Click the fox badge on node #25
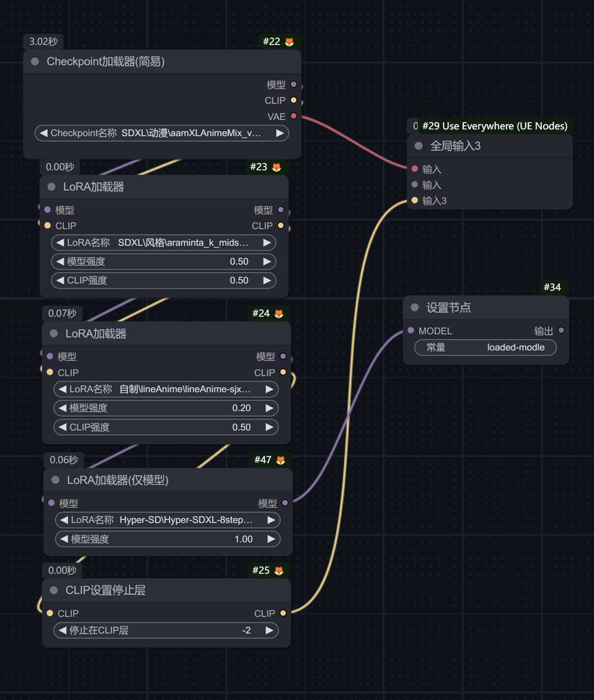Screen dimensions: 594x700 tap(279, 570)
